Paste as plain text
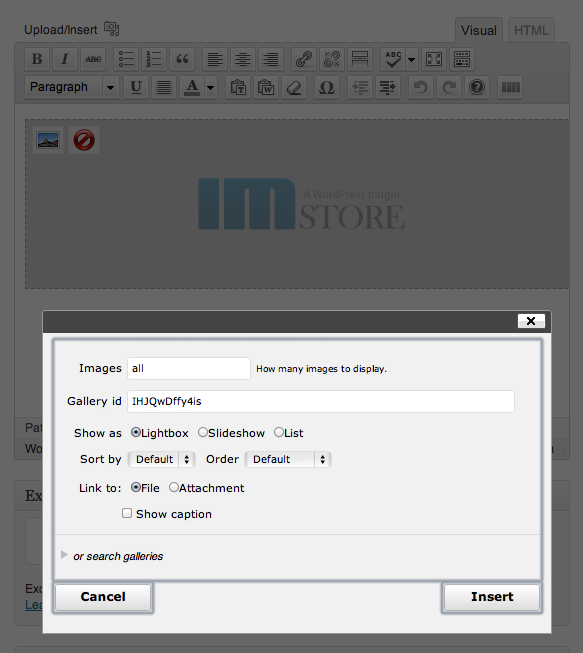 [x=238, y=87]
